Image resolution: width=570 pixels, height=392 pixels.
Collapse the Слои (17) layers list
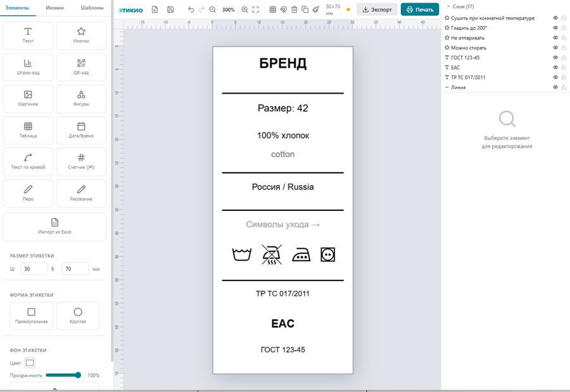(448, 6)
